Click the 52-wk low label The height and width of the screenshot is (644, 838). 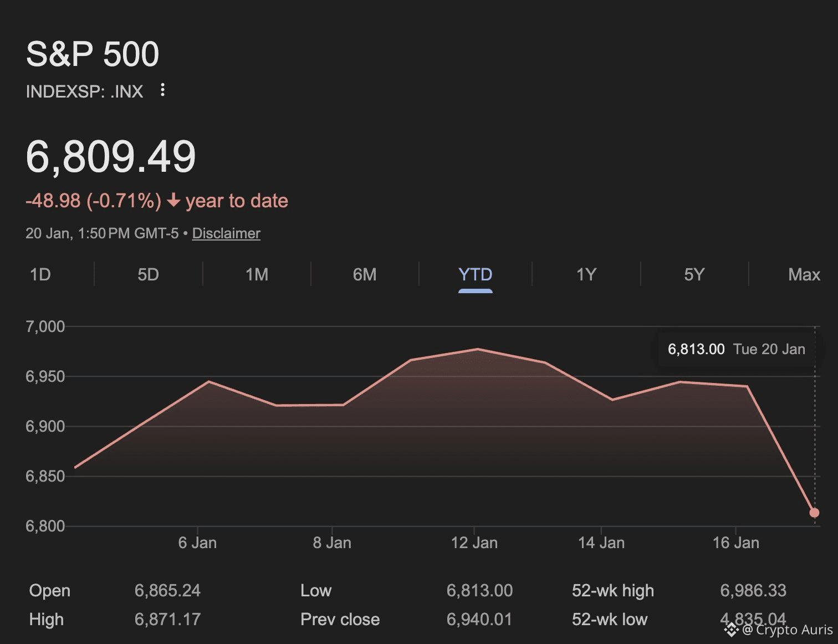coord(610,619)
